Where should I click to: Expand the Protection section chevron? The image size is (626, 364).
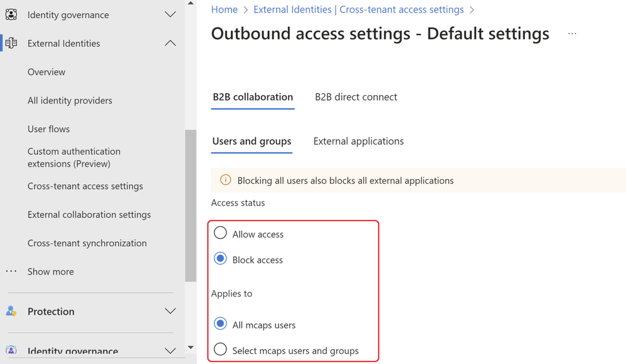click(x=170, y=311)
